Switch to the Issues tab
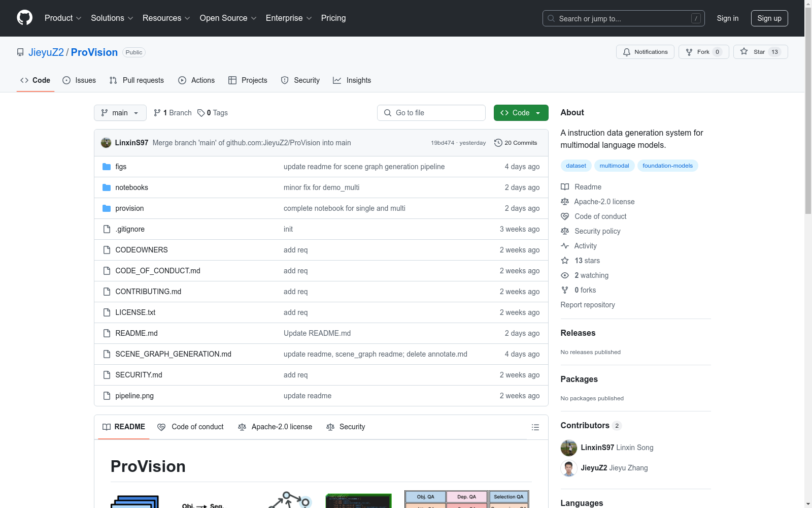The height and width of the screenshot is (508, 812). coord(79,80)
